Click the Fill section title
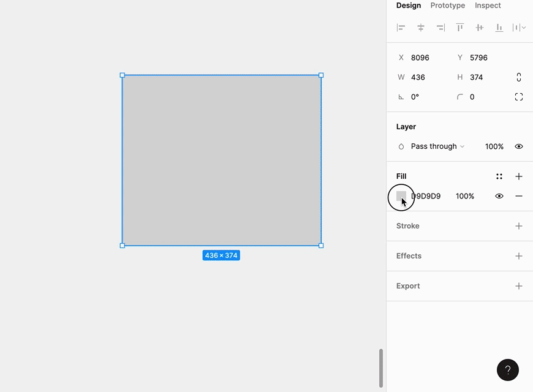The width and height of the screenshot is (533, 392). [401, 176]
